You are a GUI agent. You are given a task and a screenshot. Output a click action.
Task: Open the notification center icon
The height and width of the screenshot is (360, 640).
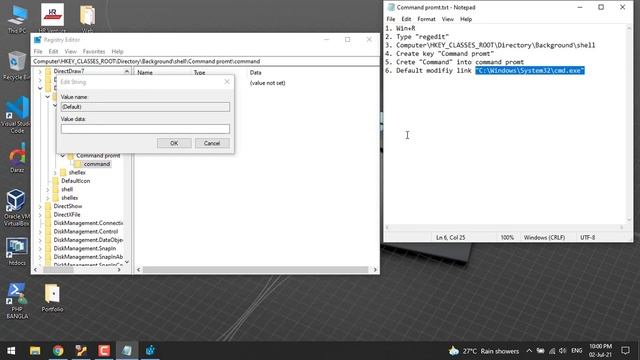[625, 351]
